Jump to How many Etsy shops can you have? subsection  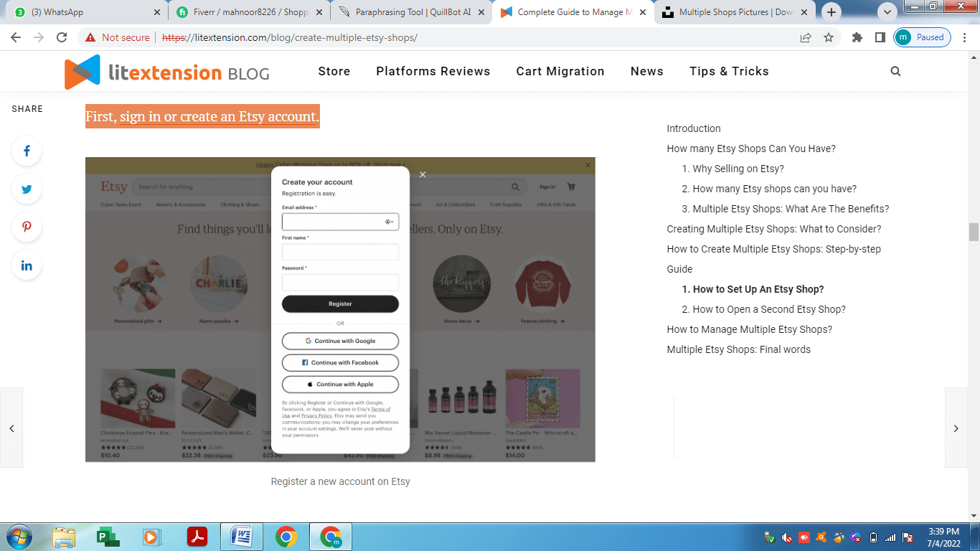click(769, 189)
